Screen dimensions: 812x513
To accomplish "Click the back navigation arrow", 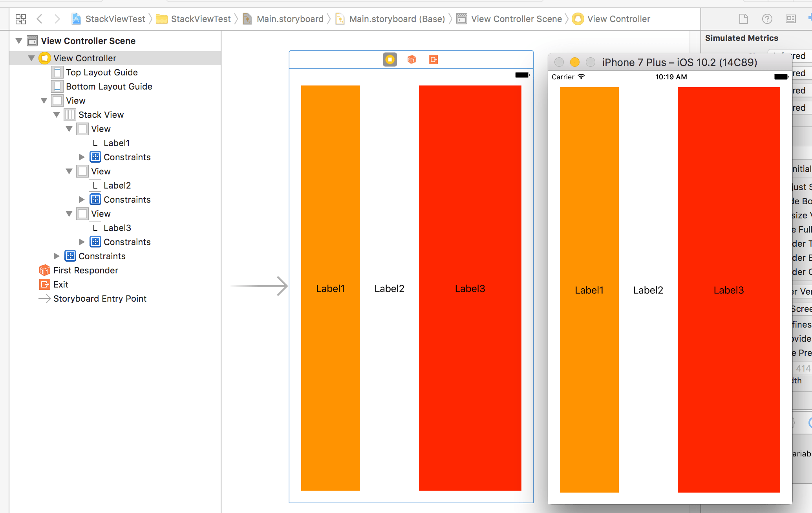I will tap(40, 18).
